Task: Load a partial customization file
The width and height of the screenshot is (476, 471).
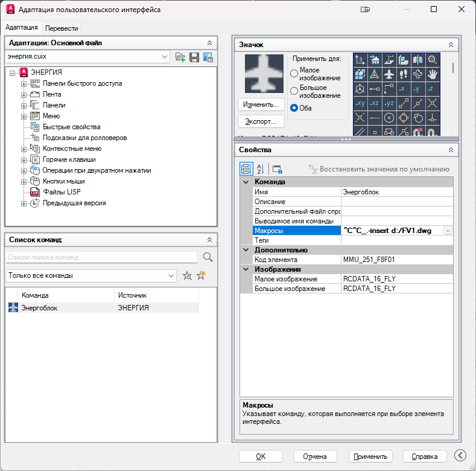Action: 180,57
